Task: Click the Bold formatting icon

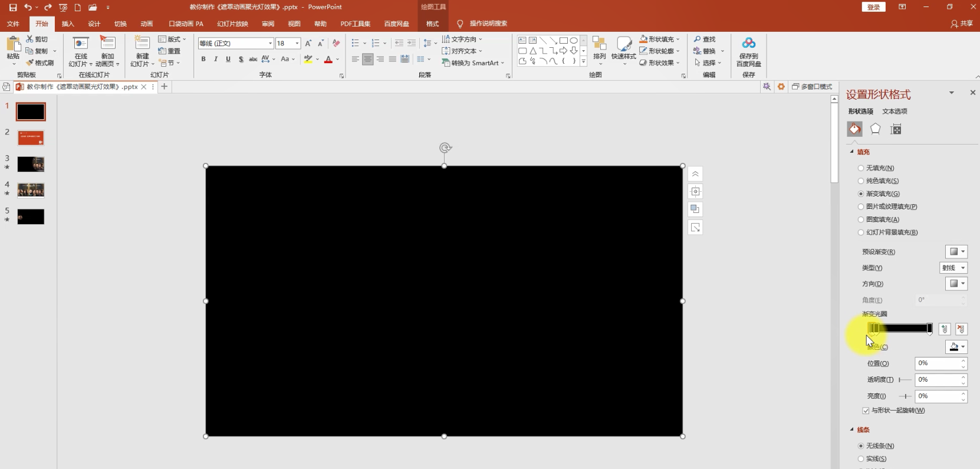Action: [203, 59]
